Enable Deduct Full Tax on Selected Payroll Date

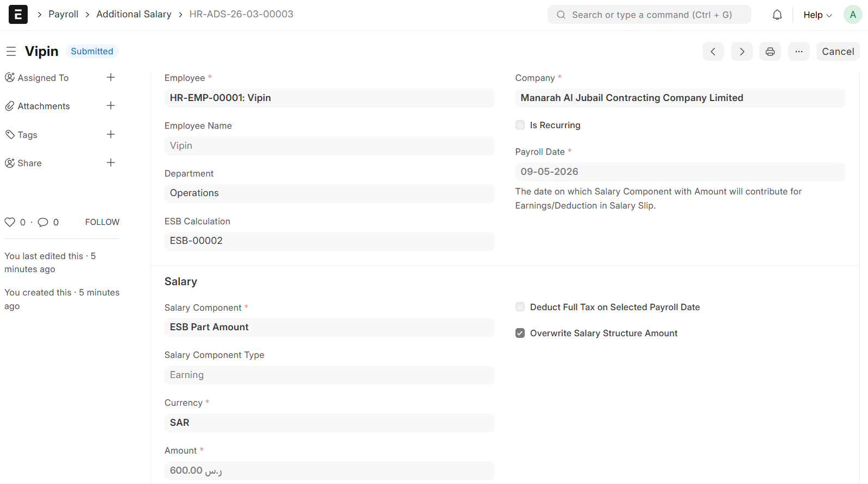coord(520,307)
